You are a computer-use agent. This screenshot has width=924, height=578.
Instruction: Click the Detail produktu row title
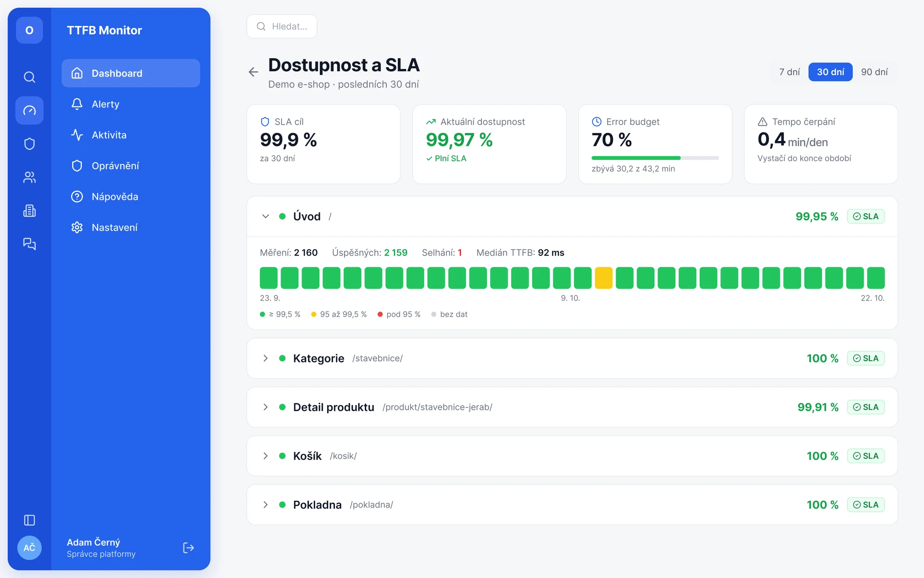click(x=334, y=407)
